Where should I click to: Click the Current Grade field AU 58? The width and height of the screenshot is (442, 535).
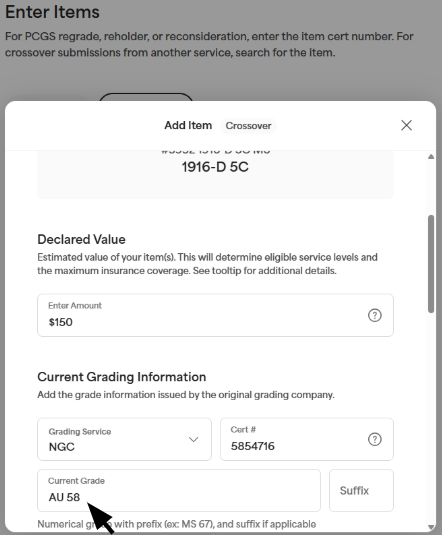[179, 490]
